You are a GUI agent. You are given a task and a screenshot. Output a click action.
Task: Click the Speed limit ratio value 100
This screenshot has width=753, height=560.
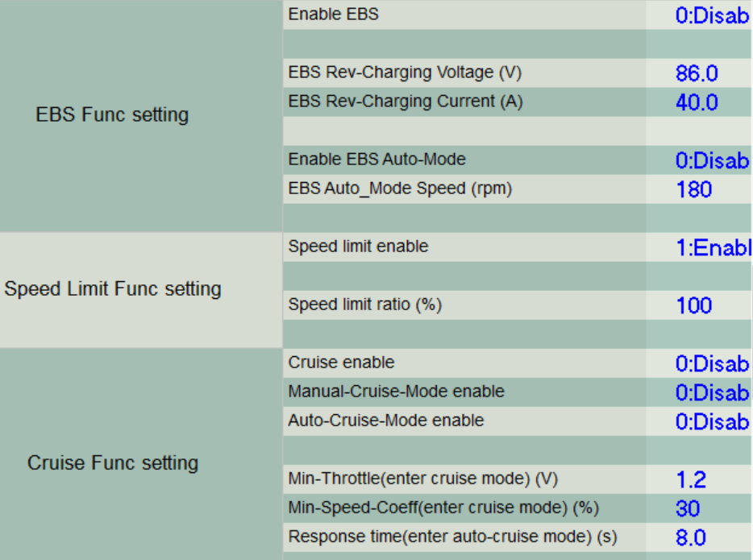point(693,305)
